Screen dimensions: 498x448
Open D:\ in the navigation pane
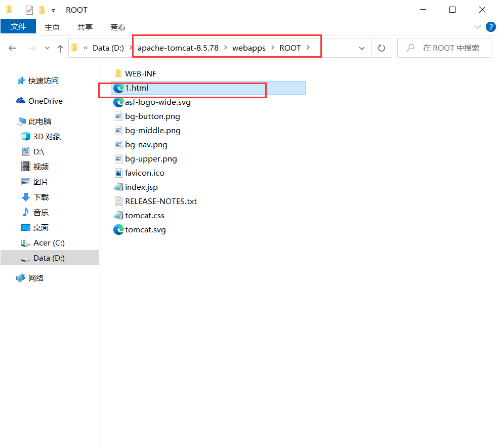click(x=39, y=152)
